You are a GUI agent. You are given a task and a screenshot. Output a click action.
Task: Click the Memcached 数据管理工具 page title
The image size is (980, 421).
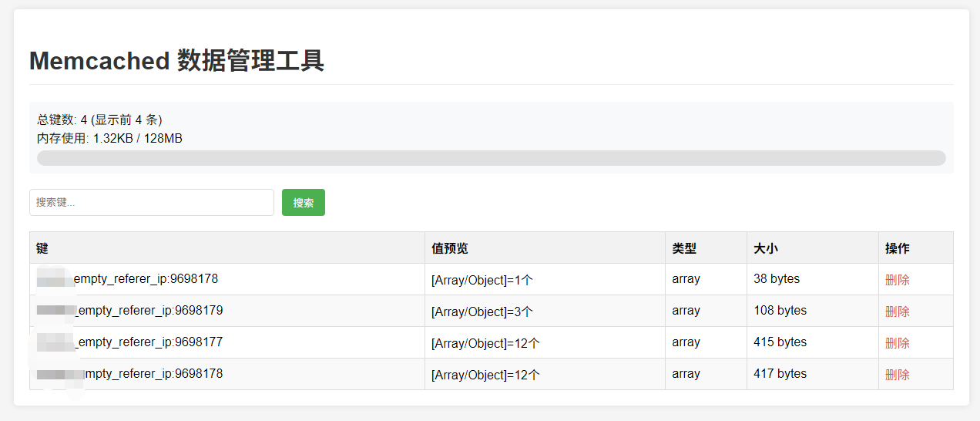pyautogui.click(x=176, y=60)
